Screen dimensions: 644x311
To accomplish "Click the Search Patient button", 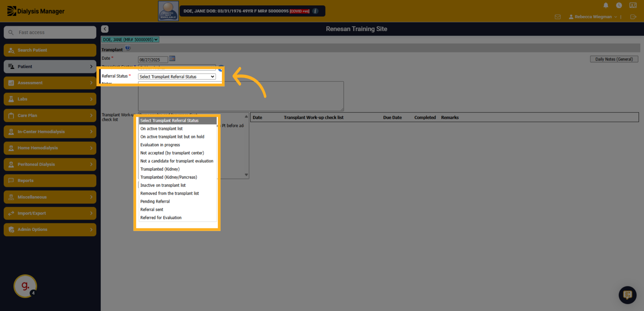I will coord(50,50).
